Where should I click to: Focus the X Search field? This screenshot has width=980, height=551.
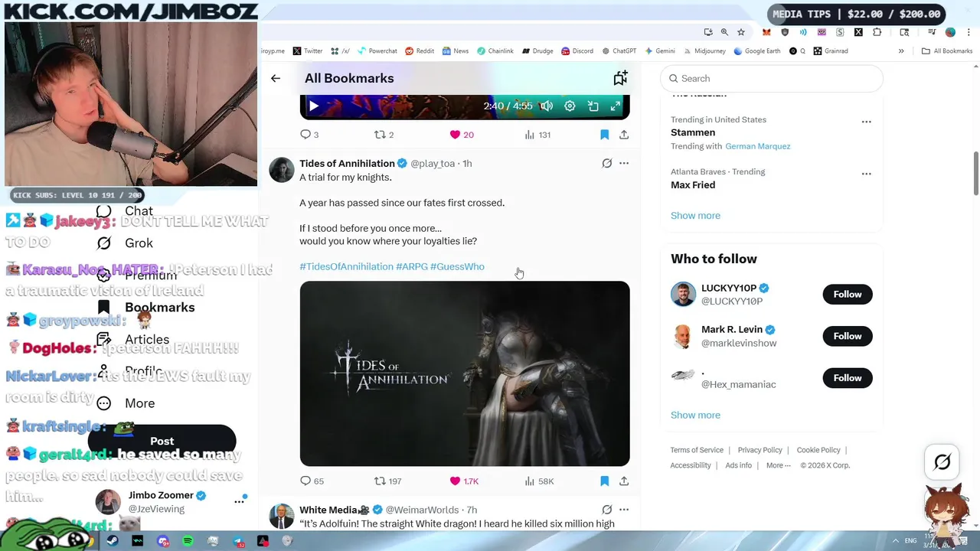772,78
